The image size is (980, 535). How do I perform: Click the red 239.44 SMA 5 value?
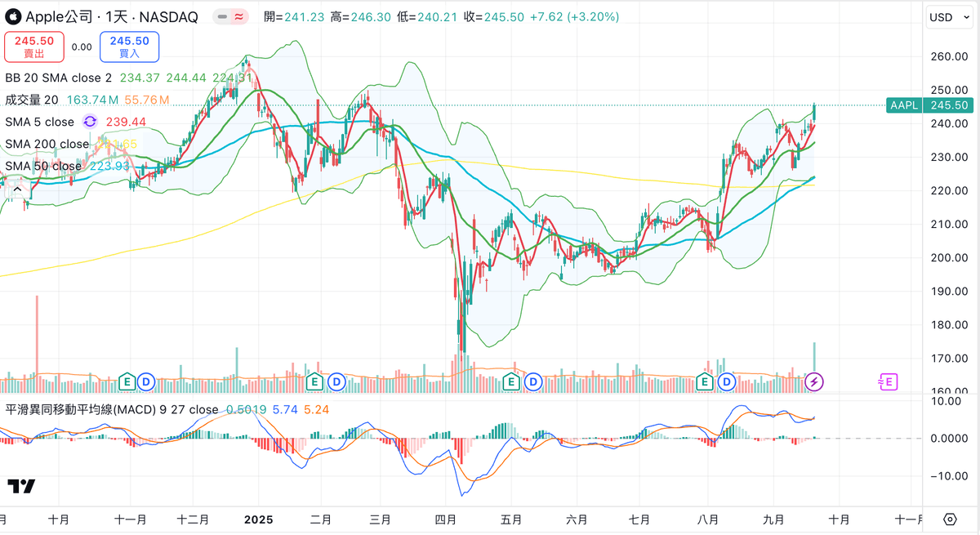click(126, 122)
